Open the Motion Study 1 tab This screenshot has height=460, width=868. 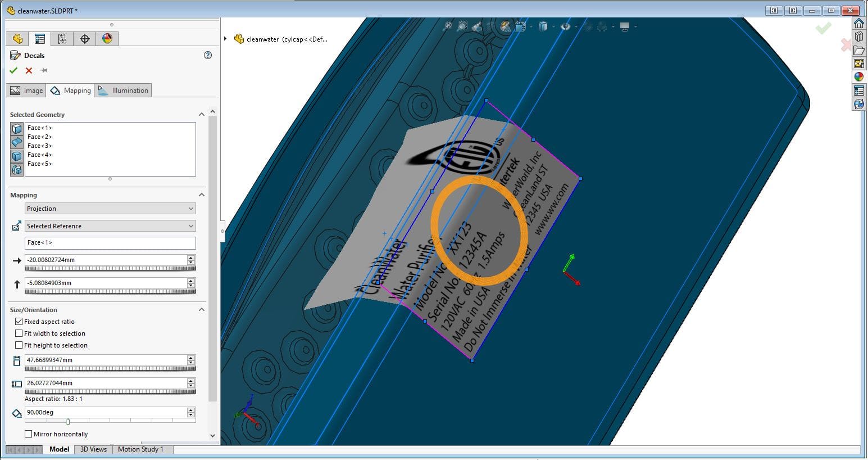142,449
